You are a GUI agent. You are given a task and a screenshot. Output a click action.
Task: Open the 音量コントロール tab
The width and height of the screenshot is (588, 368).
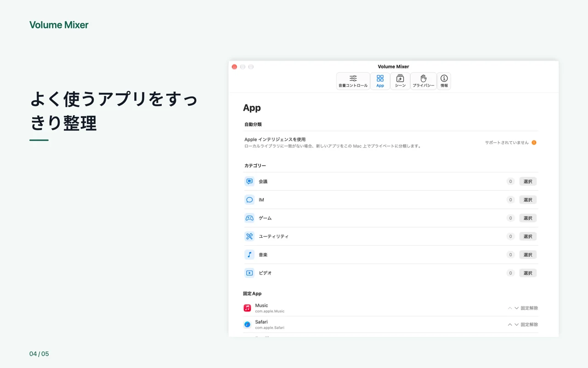click(x=353, y=81)
